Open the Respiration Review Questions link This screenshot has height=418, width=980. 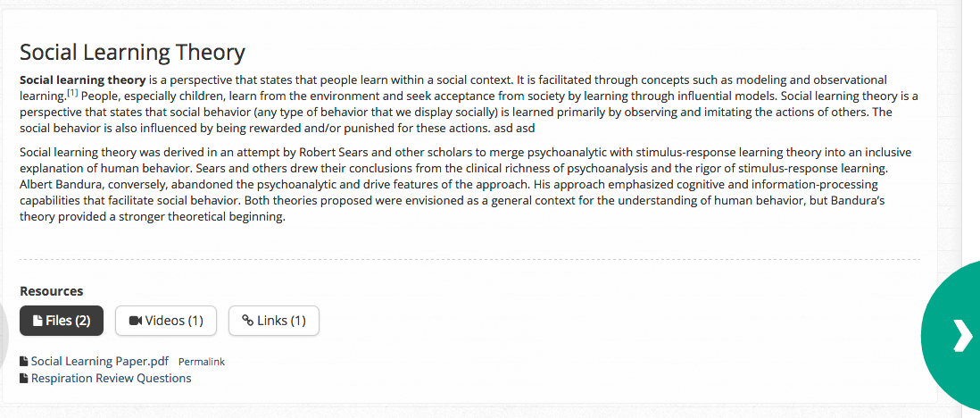click(112, 378)
